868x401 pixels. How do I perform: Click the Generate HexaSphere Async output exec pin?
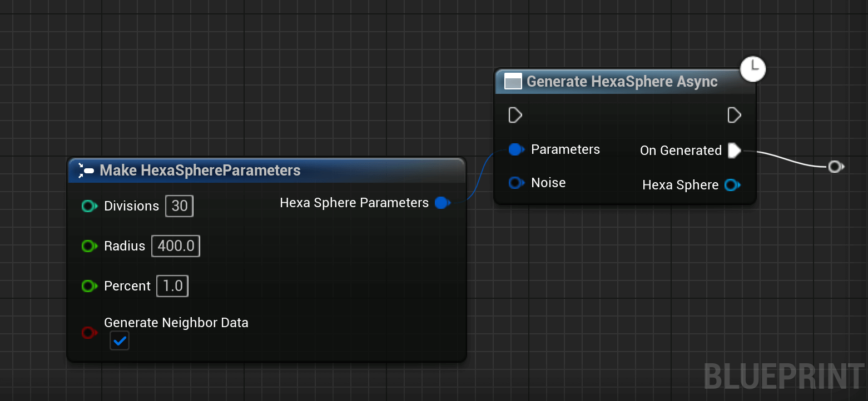735,115
